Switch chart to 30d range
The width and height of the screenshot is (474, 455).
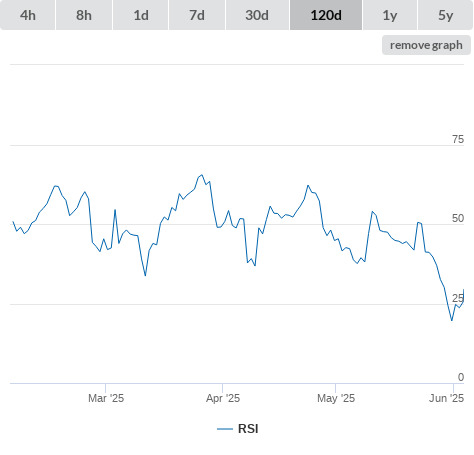pos(257,15)
